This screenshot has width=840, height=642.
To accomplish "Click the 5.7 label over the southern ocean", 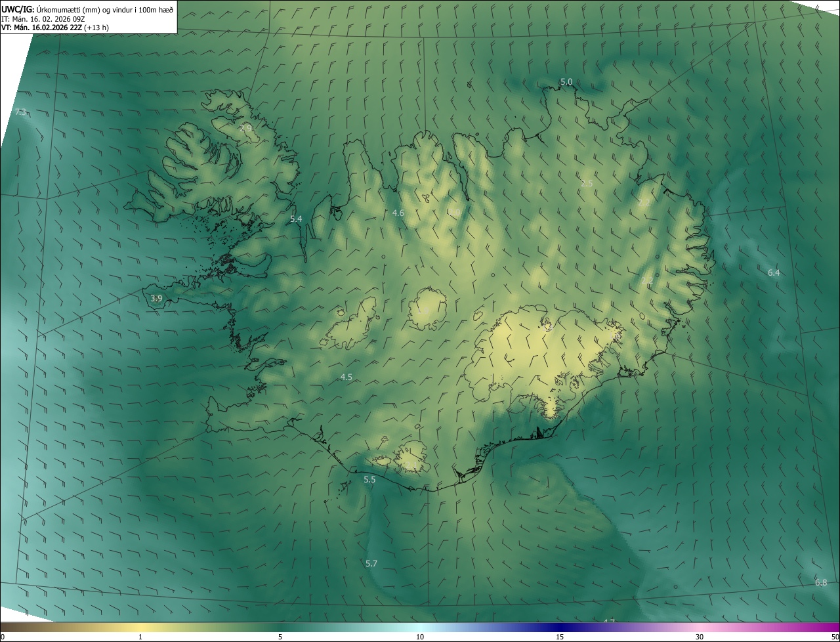I will click(371, 563).
